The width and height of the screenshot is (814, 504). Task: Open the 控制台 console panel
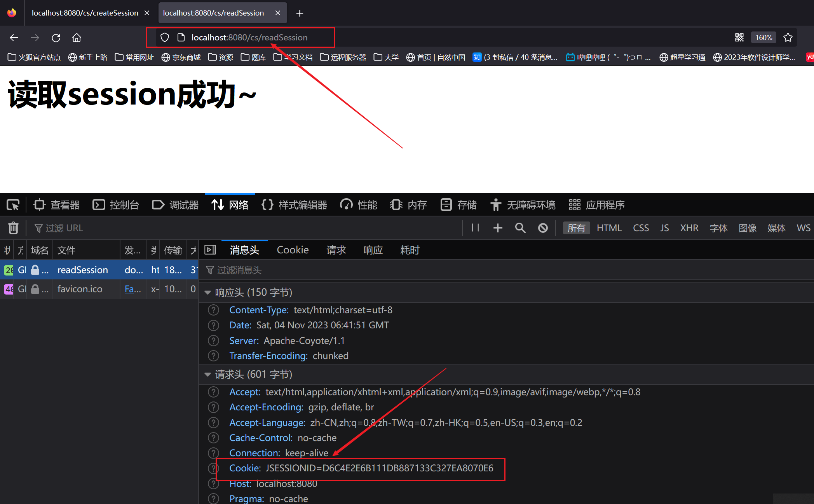click(x=116, y=205)
